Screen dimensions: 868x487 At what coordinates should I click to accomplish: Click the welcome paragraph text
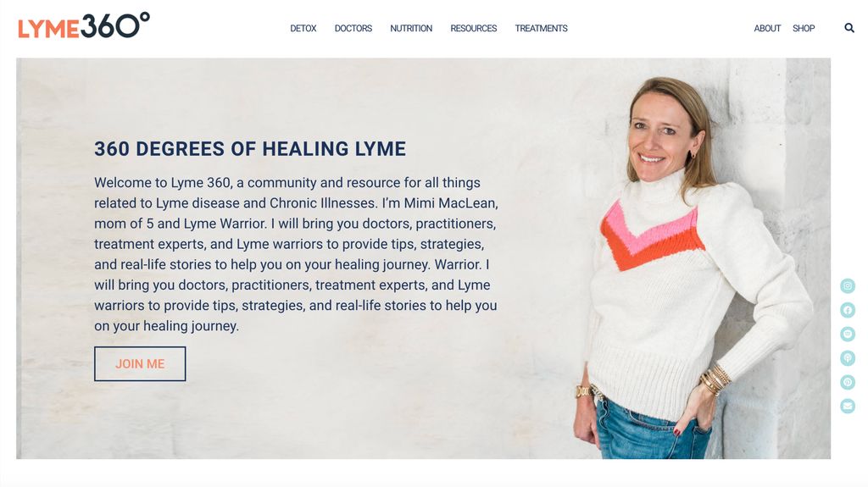[296, 254]
